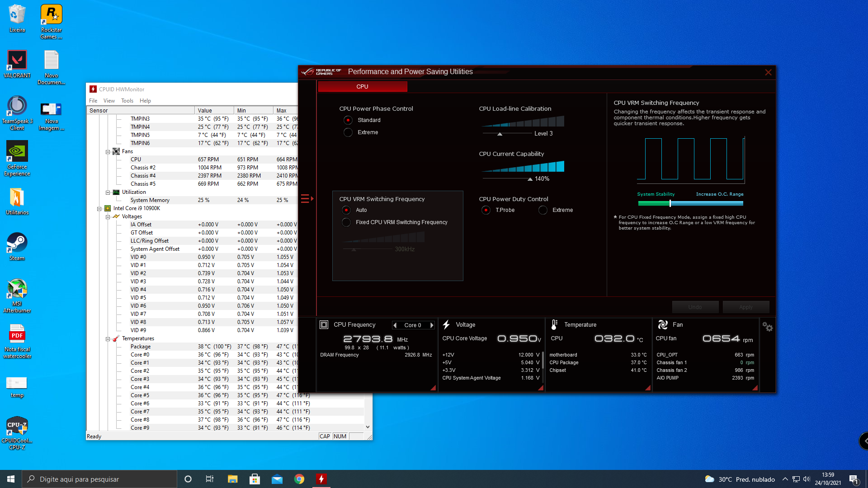Open the Windows Start menu

[11, 479]
